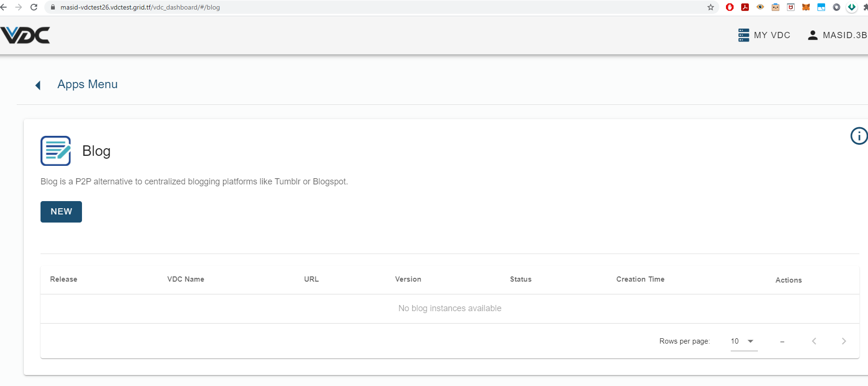Open the McAfee shield extension
The image size is (868, 386).
coord(791,7)
